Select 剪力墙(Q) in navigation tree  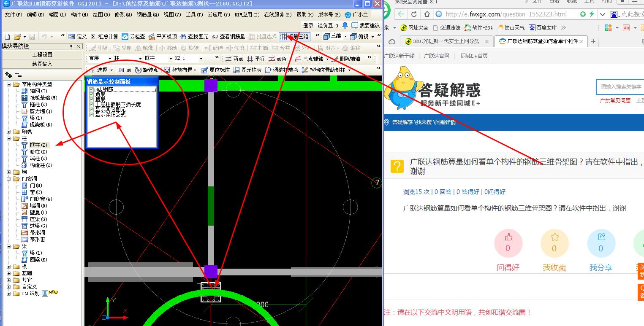tap(41, 111)
